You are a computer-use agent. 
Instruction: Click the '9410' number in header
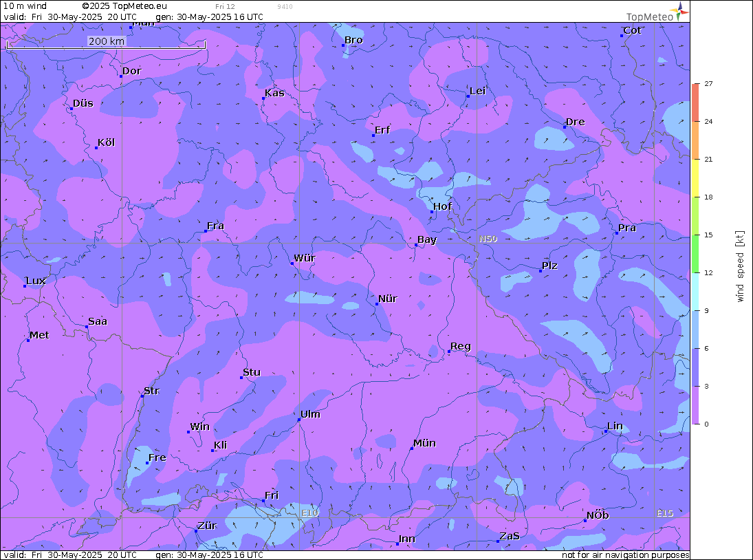[285, 7]
